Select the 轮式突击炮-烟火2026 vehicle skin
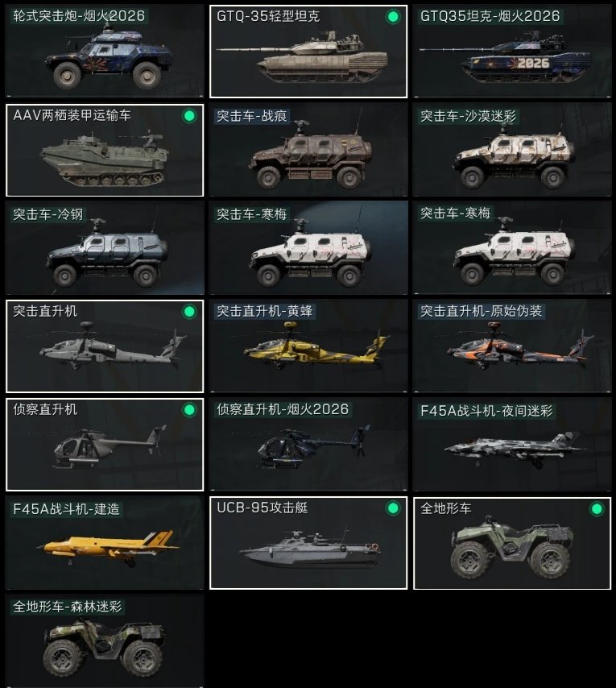Screen dimensions: 616x688 point(105,52)
